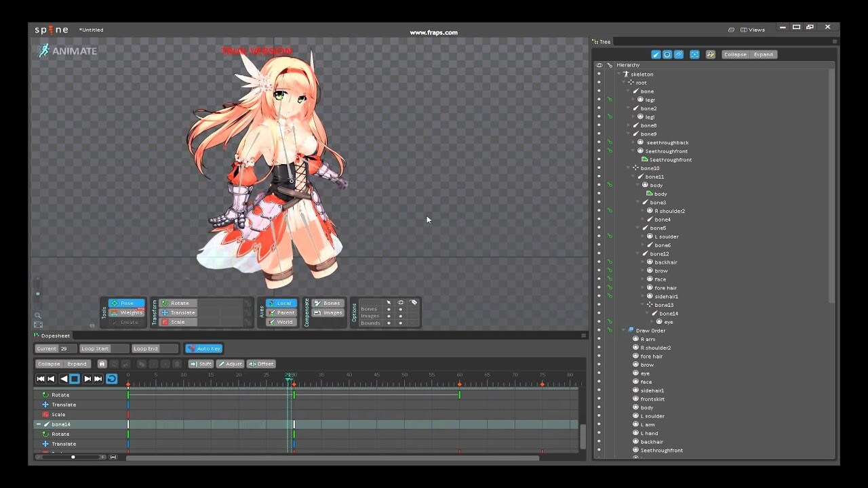This screenshot has width=868, height=488.
Task: Click the lock icon in dopesheet toolbar
Action: [102, 364]
